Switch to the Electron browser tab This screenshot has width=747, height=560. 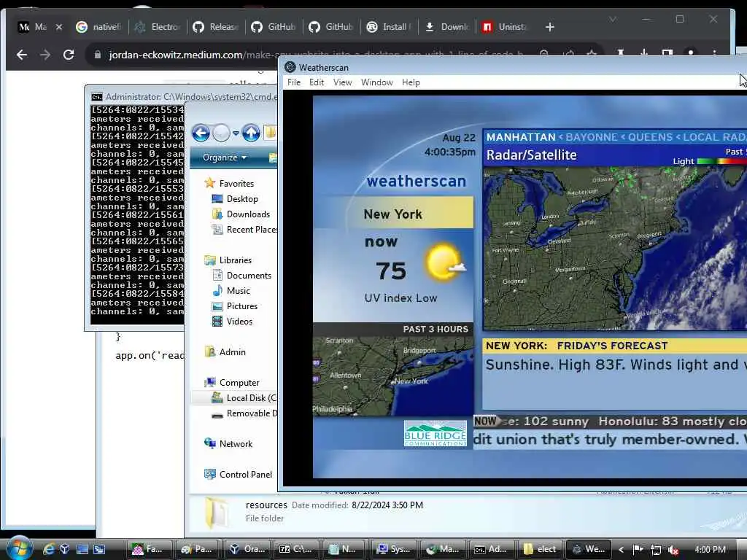click(158, 27)
